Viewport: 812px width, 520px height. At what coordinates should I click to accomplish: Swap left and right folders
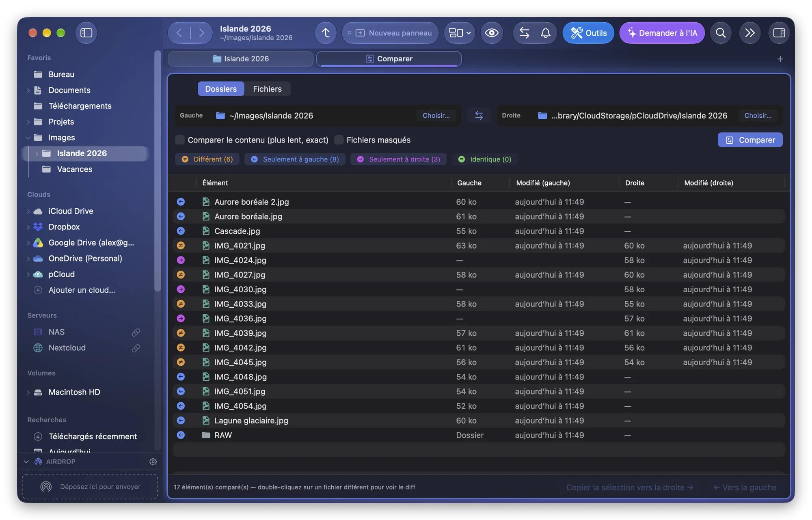click(479, 116)
